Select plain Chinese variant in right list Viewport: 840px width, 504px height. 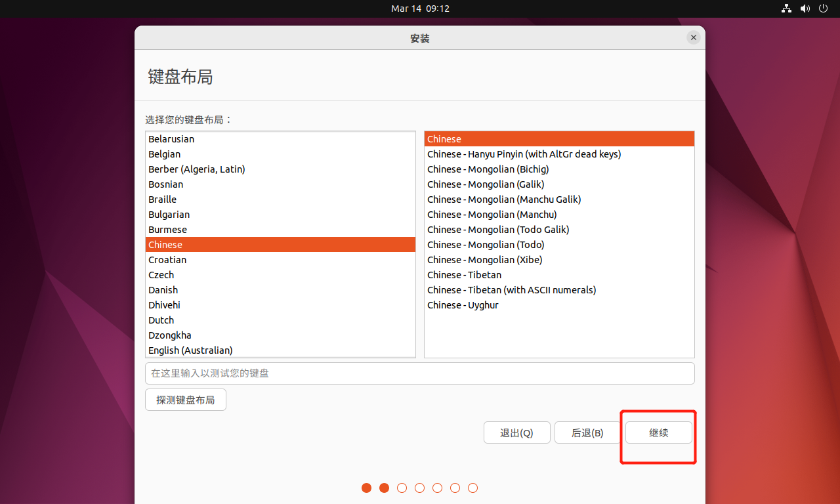pos(559,139)
